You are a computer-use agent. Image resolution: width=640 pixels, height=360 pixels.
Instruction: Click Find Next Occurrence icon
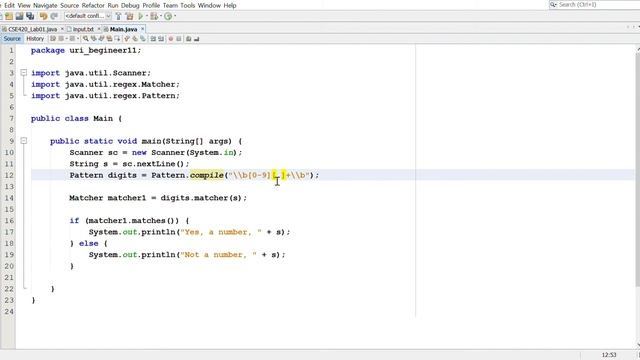click(x=101, y=39)
